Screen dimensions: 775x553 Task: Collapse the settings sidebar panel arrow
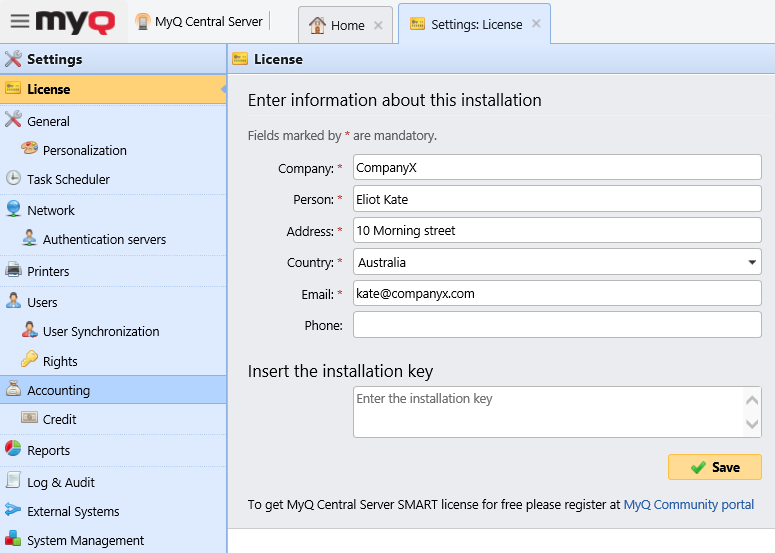[x=222, y=90]
